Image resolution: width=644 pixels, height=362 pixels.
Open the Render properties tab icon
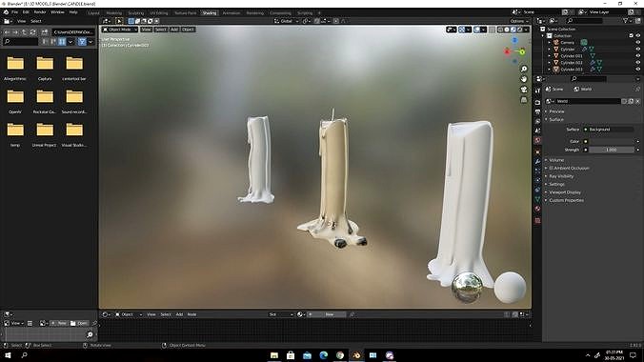click(537, 102)
